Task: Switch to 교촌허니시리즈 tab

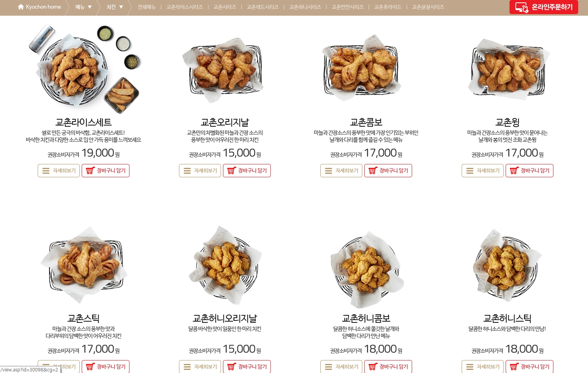Action: coord(305,7)
